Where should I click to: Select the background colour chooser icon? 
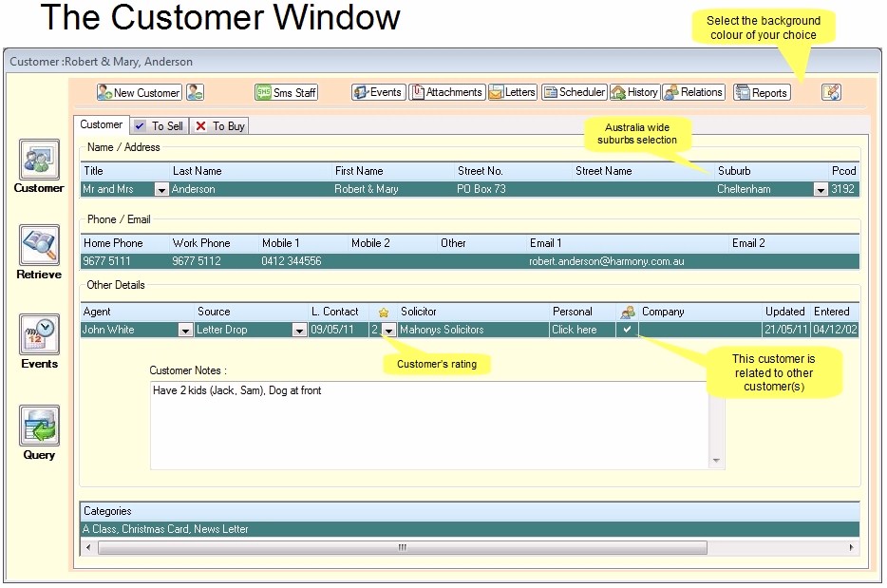pos(831,92)
